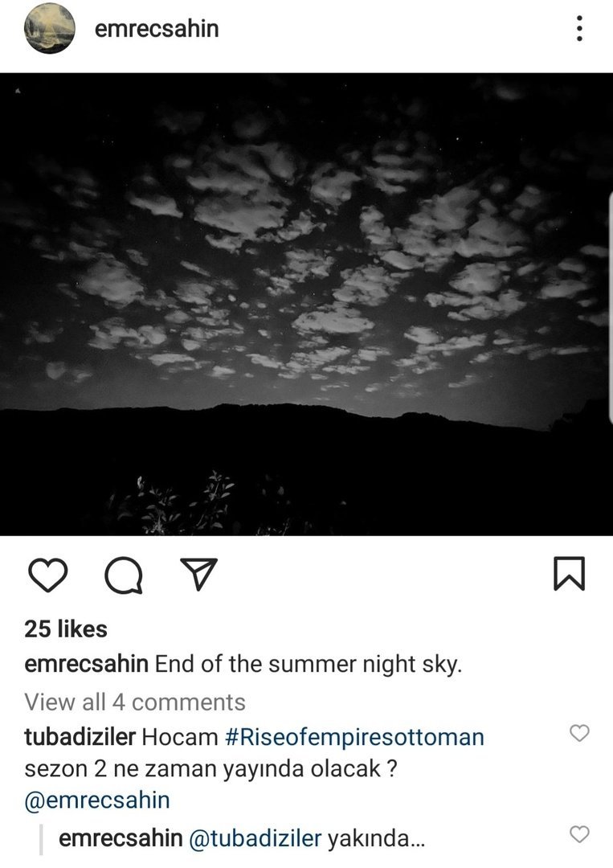View the 25 likes list
Viewport: 613px width, 868px height.
pyautogui.click(x=66, y=628)
